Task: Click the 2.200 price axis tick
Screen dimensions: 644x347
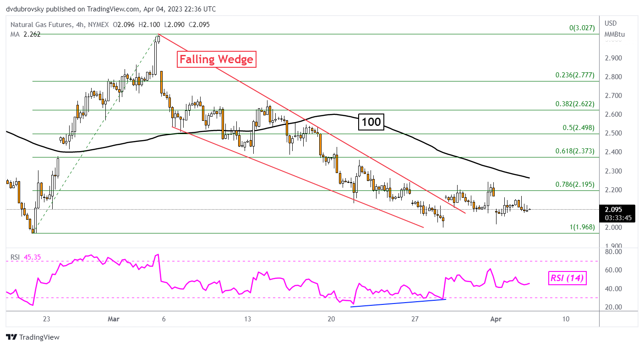Action: (612, 190)
